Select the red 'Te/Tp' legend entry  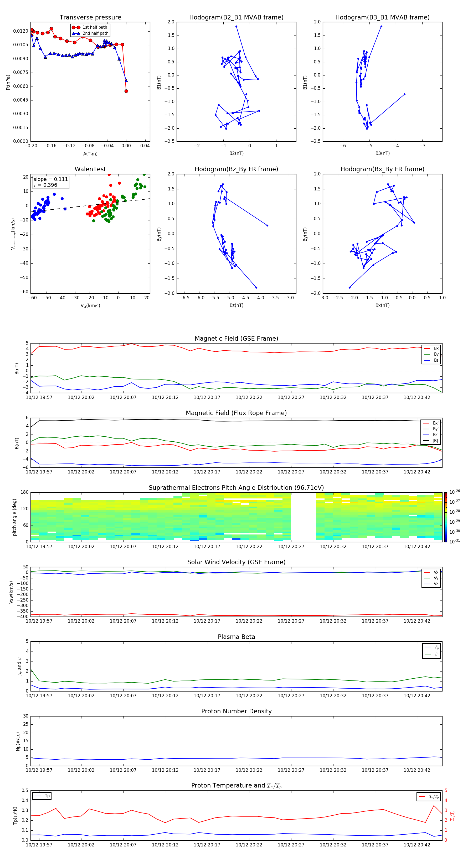point(429,796)
